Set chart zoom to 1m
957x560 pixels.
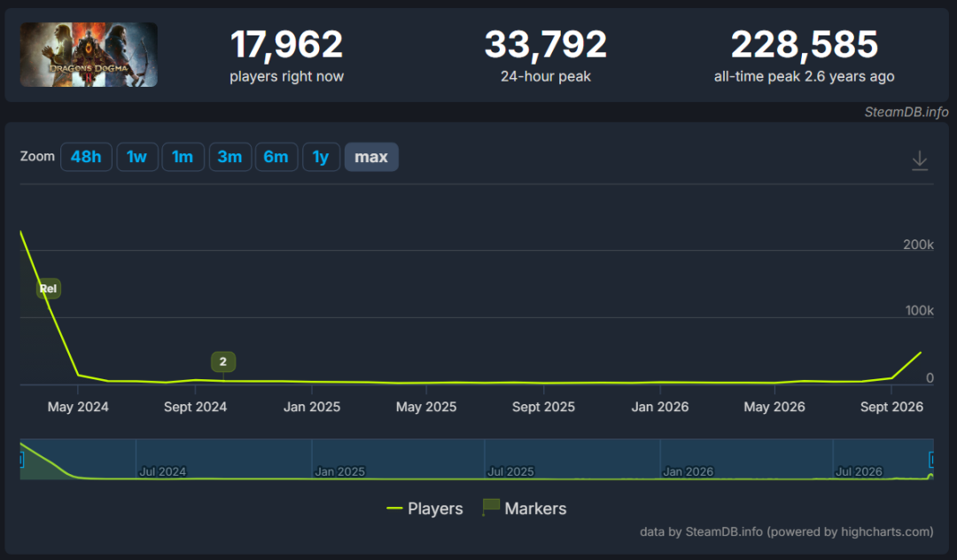(x=183, y=157)
